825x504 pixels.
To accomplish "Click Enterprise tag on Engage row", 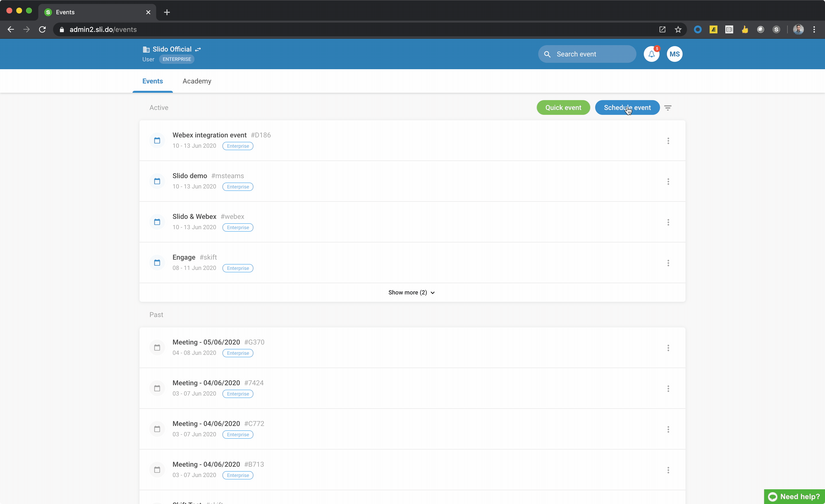I will (238, 268).
